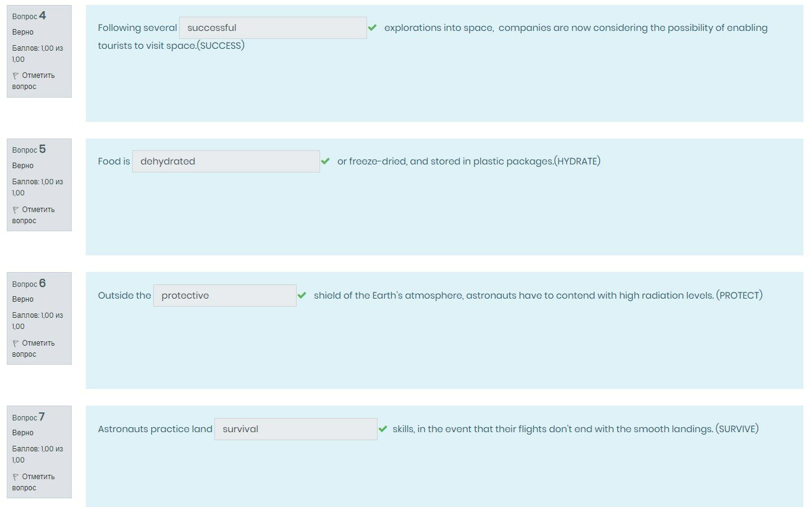Click the flag icon for question 6

[x=15, y=343]
